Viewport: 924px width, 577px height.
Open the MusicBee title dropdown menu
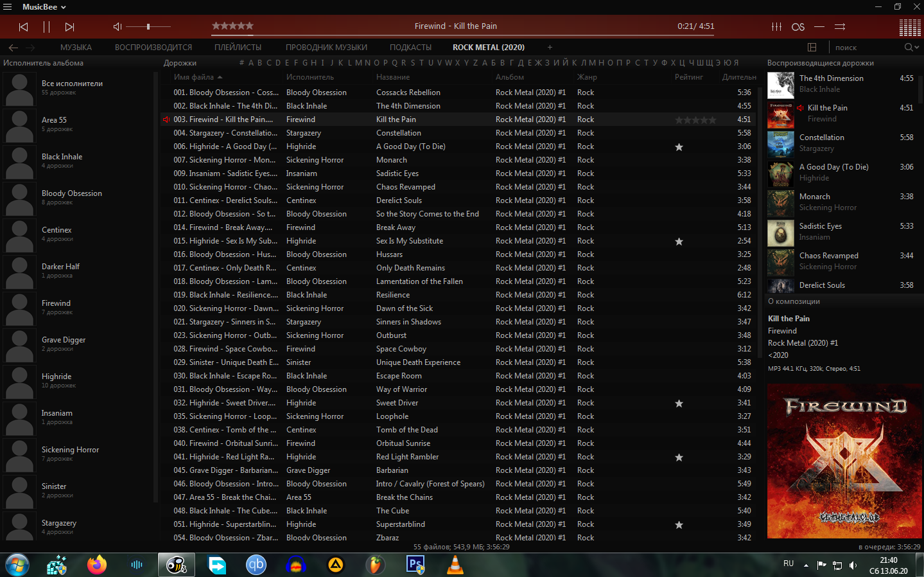(44, 7)
